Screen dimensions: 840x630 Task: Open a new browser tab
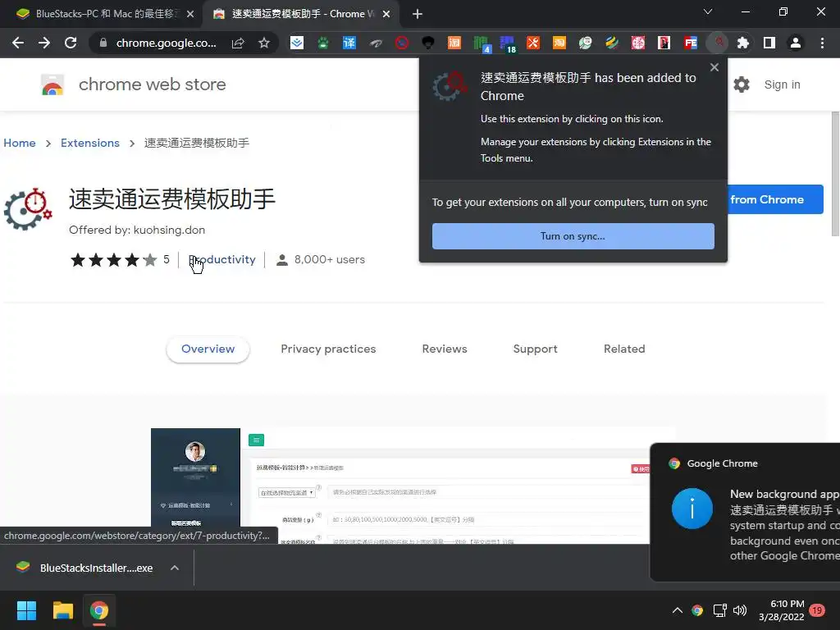(x=418, y=14)
